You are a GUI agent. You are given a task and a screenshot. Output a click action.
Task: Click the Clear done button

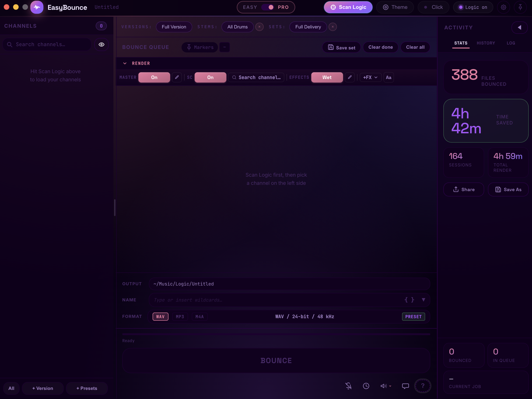[x=381, y=47]
